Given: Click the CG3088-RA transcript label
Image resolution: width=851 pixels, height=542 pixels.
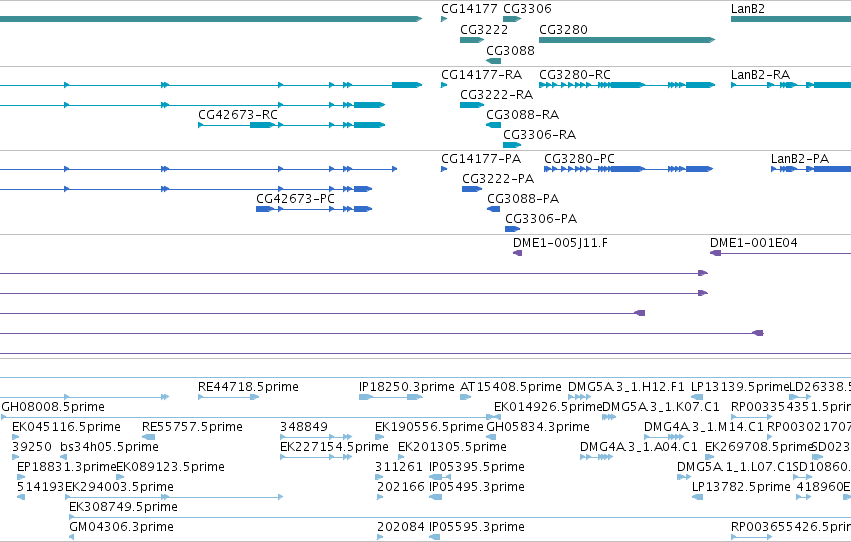Looking at the screenshot, I should 522,115.
